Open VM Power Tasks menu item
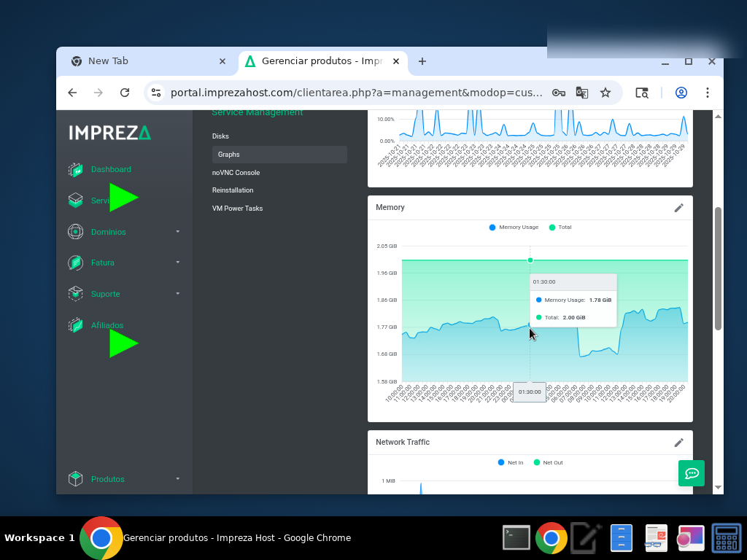 [x=237, y=209]
